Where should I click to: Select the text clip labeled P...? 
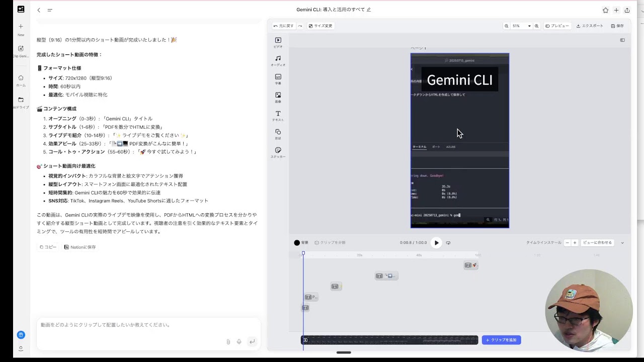coord(311,297)
